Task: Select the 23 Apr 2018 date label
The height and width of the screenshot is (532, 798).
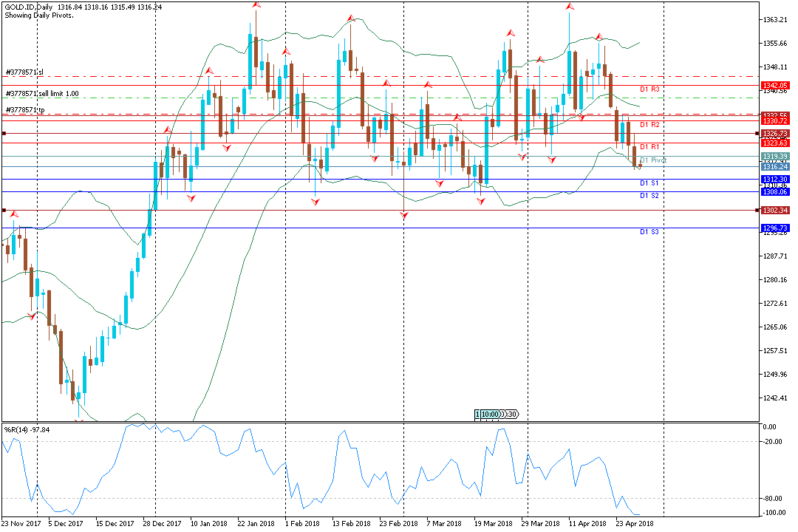Action: point(635,523)
